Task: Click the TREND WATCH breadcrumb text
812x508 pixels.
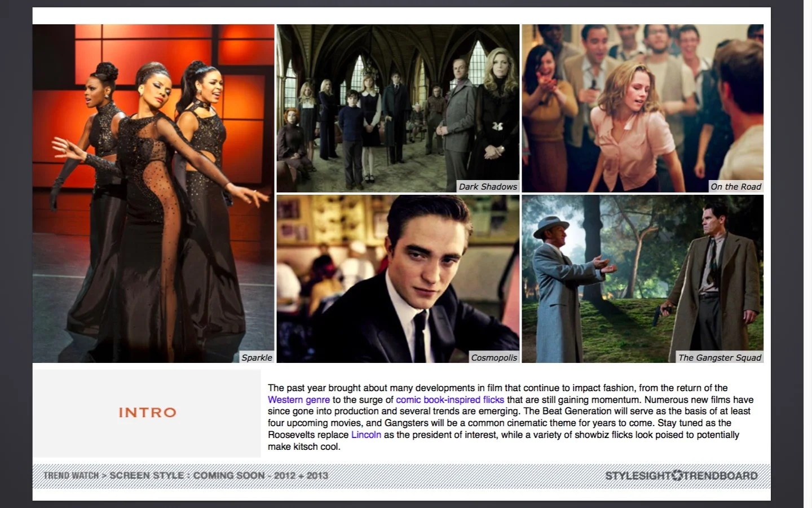Action: (x=71, y=475)
